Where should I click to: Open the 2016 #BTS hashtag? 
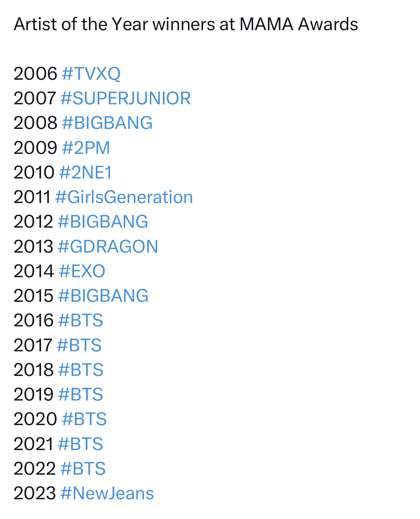click(80, 320)
